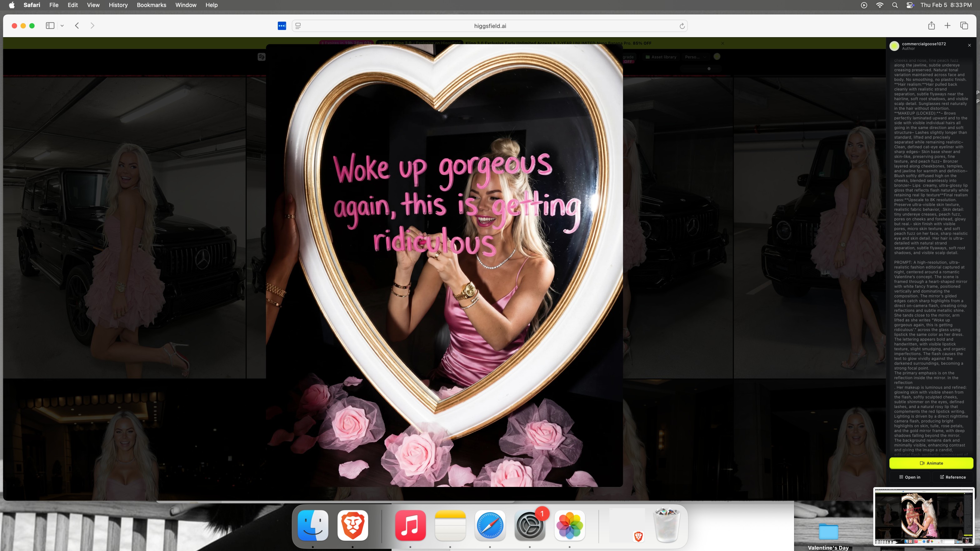The width and height of the screenshot is (980, 551).
Task: Open a new tab with plus icon
Action: click(x=947, y=26)
